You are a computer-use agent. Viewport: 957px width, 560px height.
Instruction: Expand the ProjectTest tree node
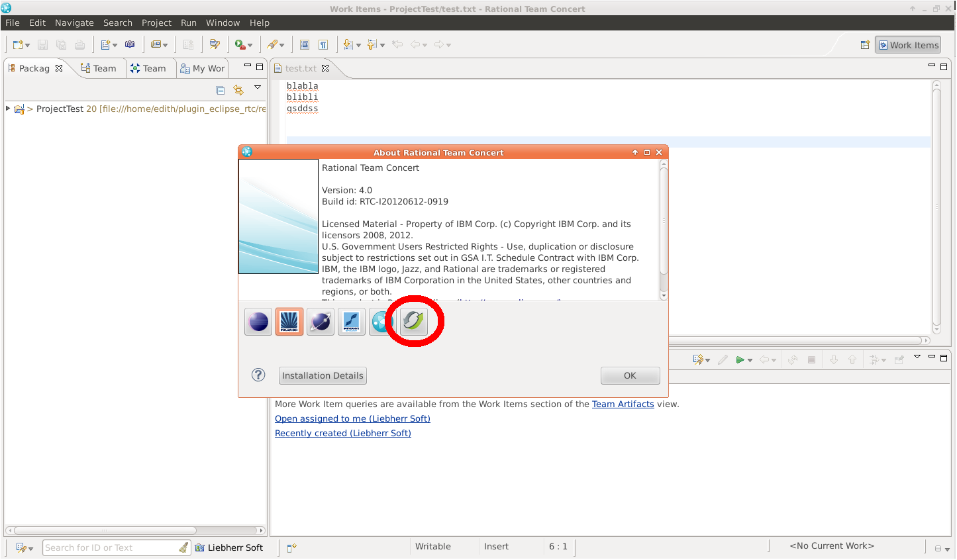click(8, 109)
